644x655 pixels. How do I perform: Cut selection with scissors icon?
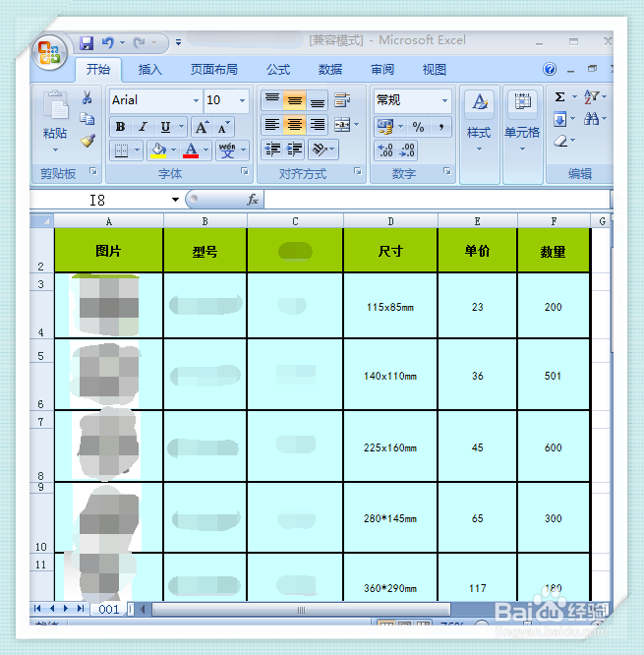(87, 98)
